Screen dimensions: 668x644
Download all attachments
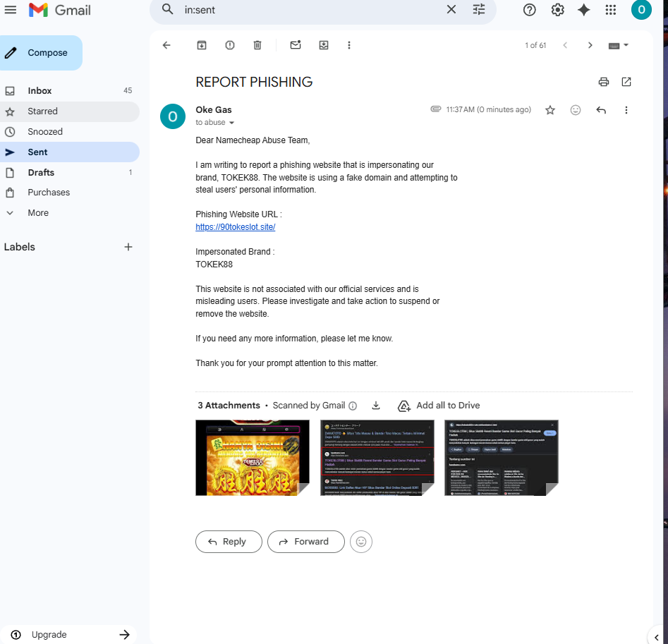click(376, 406)
